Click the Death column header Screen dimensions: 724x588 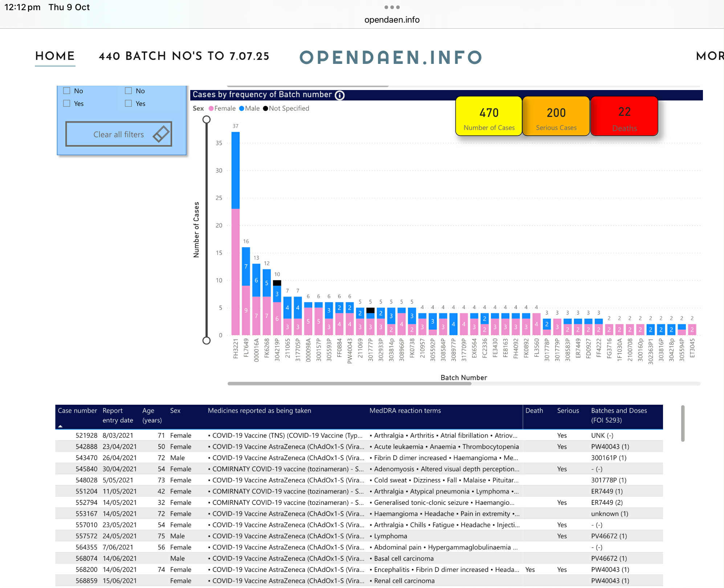point(534,411)
